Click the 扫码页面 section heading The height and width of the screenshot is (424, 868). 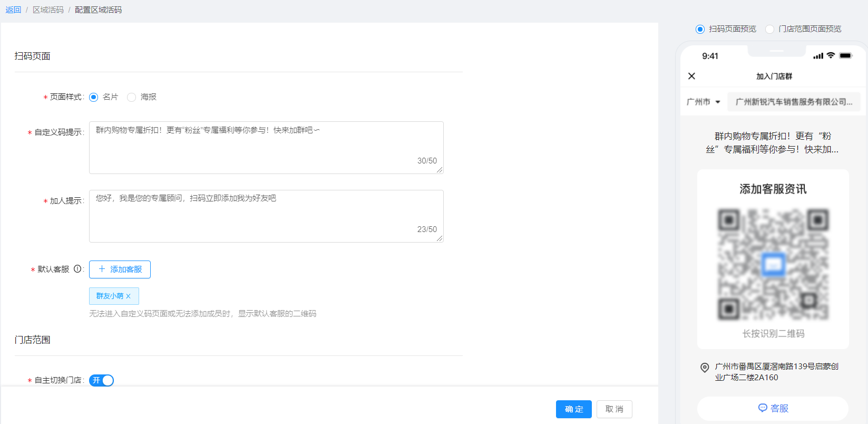[x=33, y=56]
